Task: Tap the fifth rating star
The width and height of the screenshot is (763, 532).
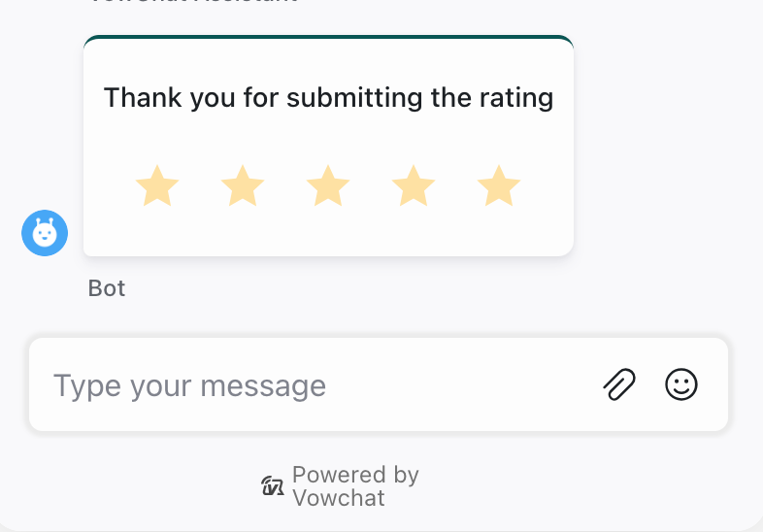Action: click(x=499, y=185)
